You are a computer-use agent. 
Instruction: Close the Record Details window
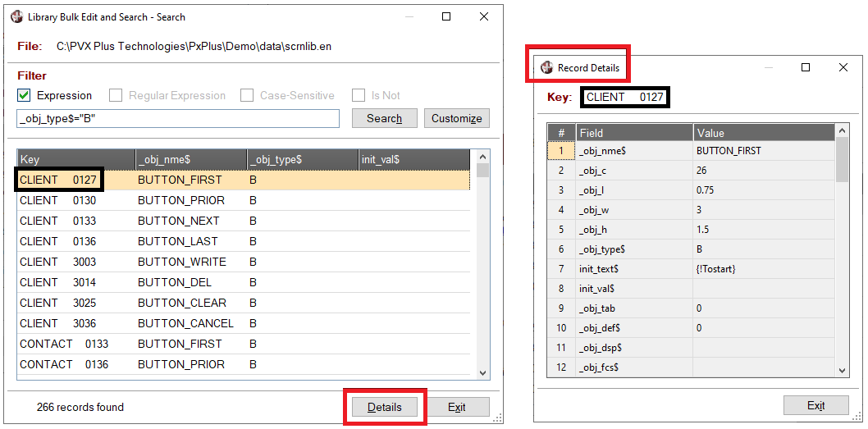tap(843, 67)
